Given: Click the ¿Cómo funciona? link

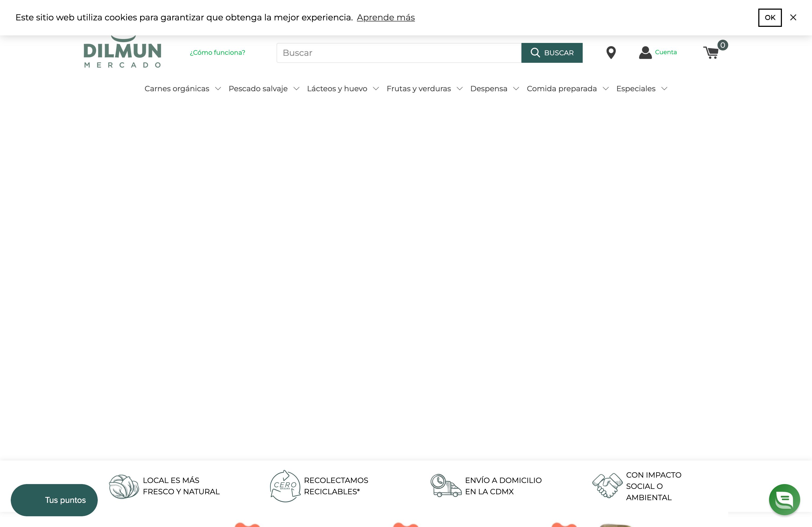Looking at the screenshot, I should tap(217, 53).
